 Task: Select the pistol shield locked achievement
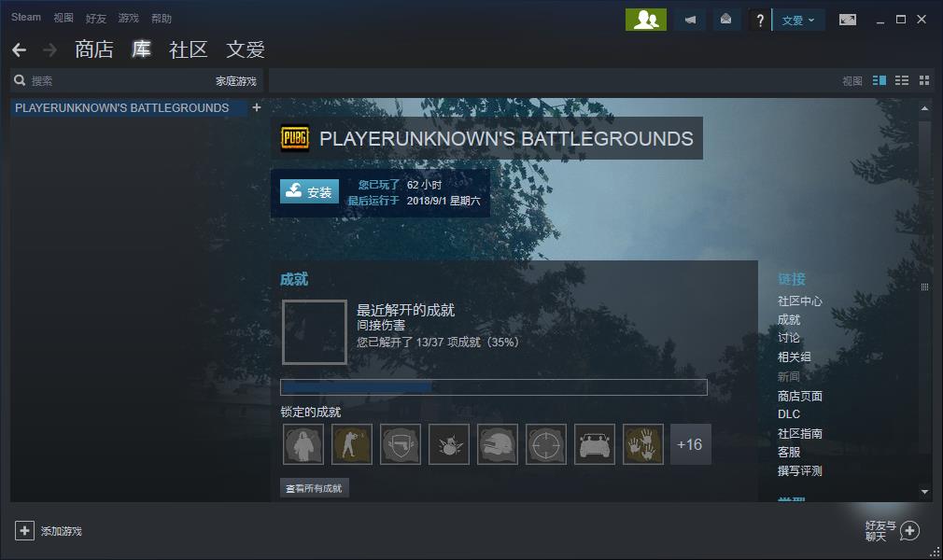[401, 444]
